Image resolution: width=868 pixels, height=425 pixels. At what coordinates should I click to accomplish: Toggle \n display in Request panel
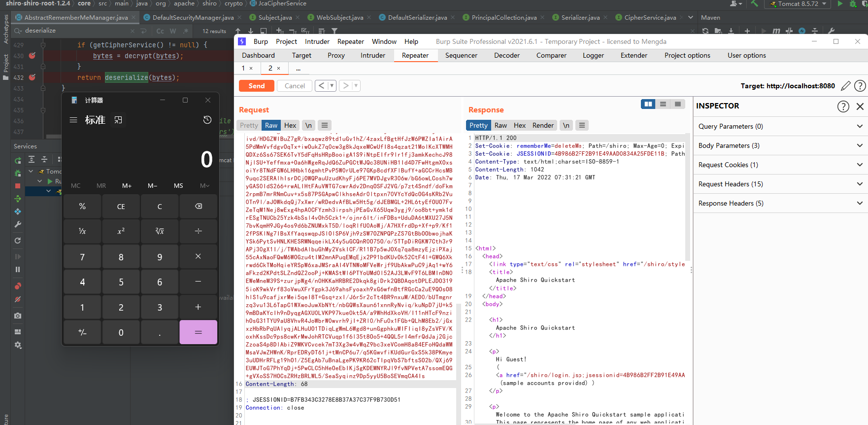coord(308,125)
